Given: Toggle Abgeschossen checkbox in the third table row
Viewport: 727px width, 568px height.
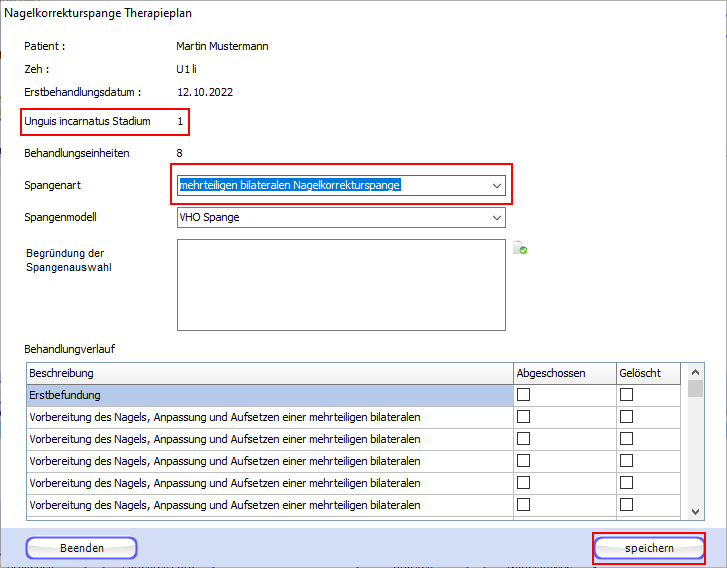Looking at the screenshot, I should point(523,439).
